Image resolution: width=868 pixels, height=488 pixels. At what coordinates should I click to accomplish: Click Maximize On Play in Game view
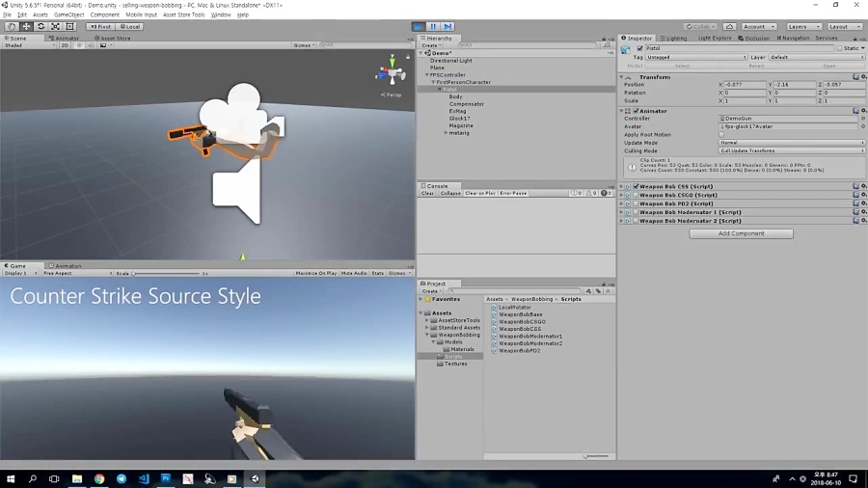click(316, 273)
